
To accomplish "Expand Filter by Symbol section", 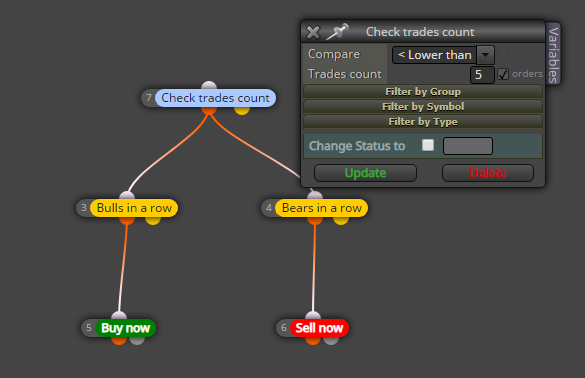I will point(423,107).
